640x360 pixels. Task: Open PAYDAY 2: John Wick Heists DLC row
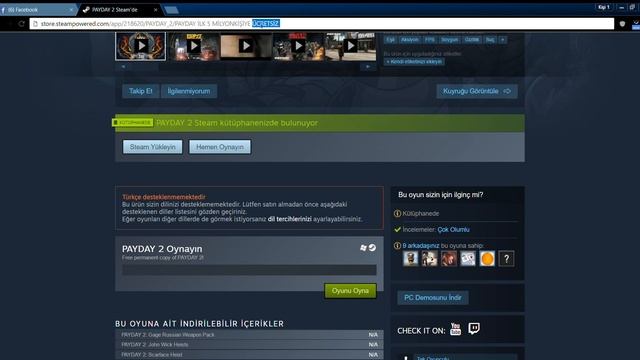pos(249,344)
